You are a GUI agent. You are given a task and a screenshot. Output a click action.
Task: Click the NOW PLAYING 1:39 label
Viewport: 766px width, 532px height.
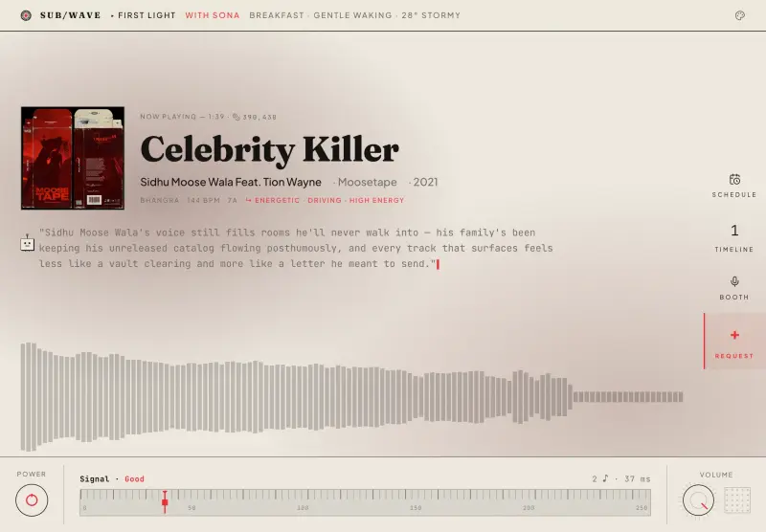(182, 117)
